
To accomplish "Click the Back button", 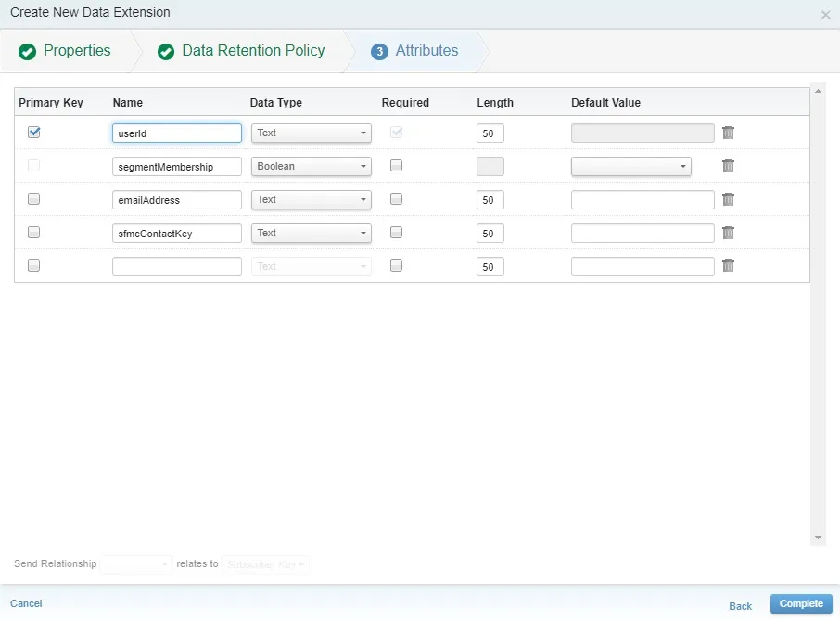I will [x=740, y=605].
